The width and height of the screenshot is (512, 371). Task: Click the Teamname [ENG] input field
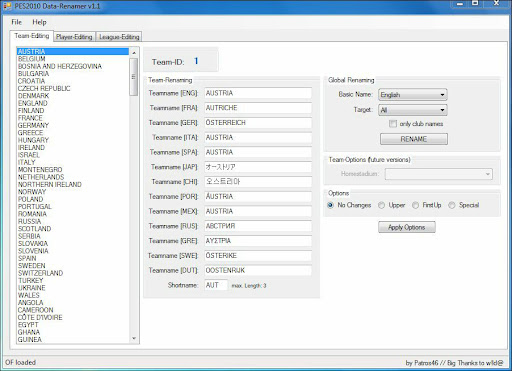(258, 93)
